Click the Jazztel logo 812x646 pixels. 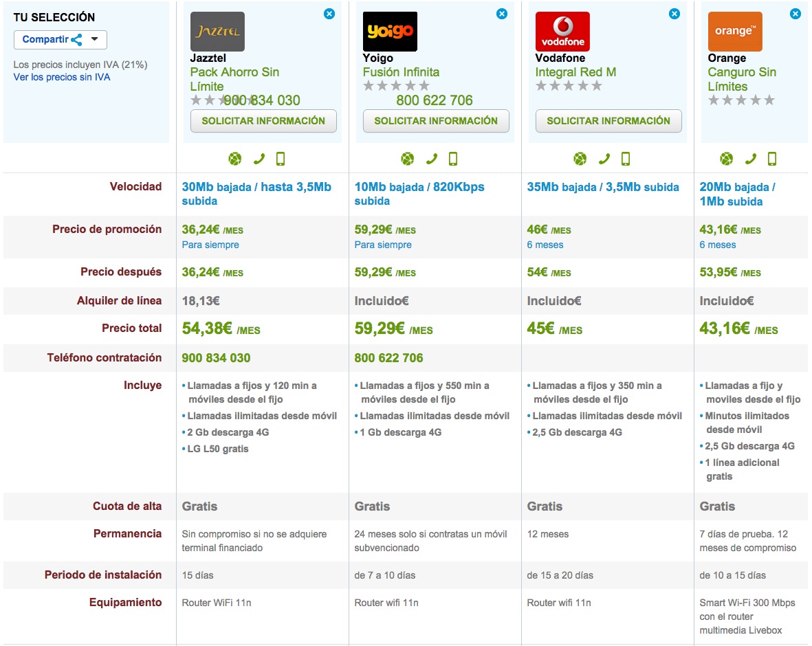(x=217, y=32)
